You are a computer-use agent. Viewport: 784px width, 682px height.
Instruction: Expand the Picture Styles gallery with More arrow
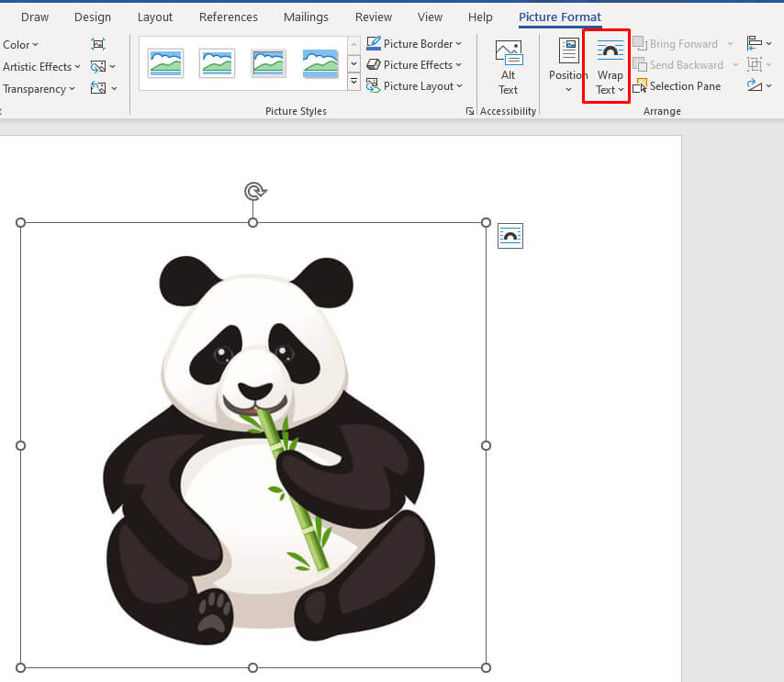353,83
